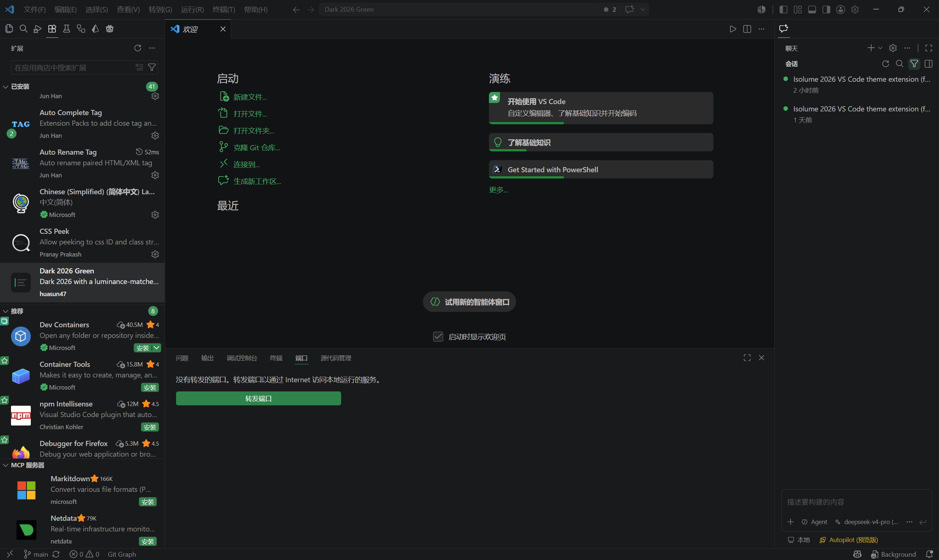Switch to the 问题 panel tab
939x560 pixels.
[x=182, y=358]
